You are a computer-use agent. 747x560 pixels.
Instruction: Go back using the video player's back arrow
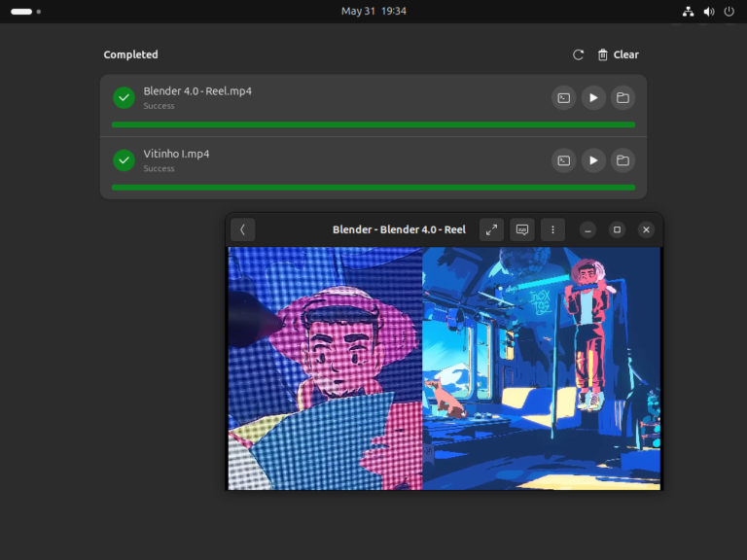click(242, 230)
